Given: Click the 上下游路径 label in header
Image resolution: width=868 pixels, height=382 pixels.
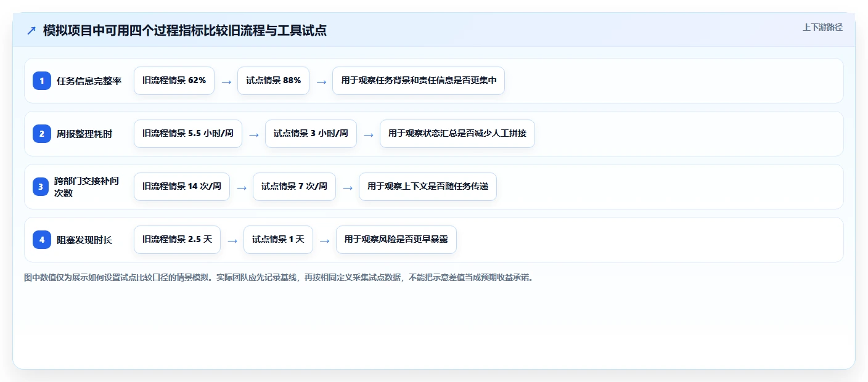Looking at the screenshot, I should click(x=822, y=27).
